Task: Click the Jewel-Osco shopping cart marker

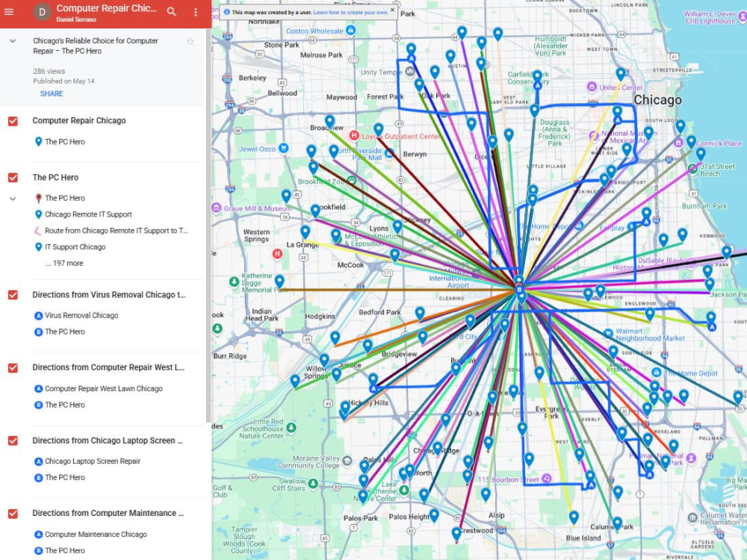Action: point(283,149)
